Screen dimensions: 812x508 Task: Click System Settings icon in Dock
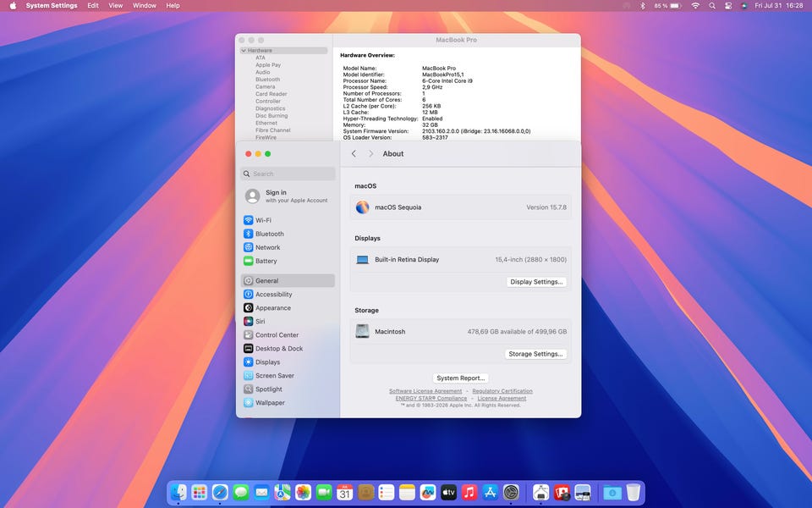[x=511, y=492]
